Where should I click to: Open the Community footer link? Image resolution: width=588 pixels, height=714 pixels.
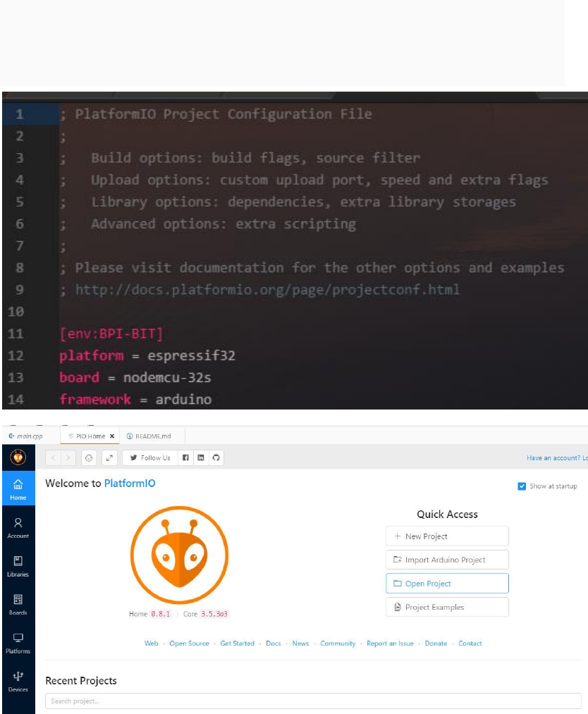point(338,644)
